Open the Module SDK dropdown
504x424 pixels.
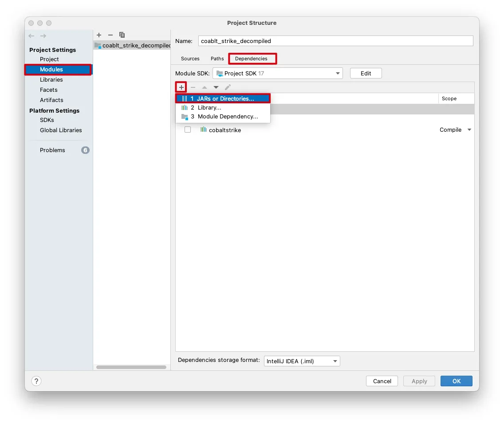click(277, 73)
